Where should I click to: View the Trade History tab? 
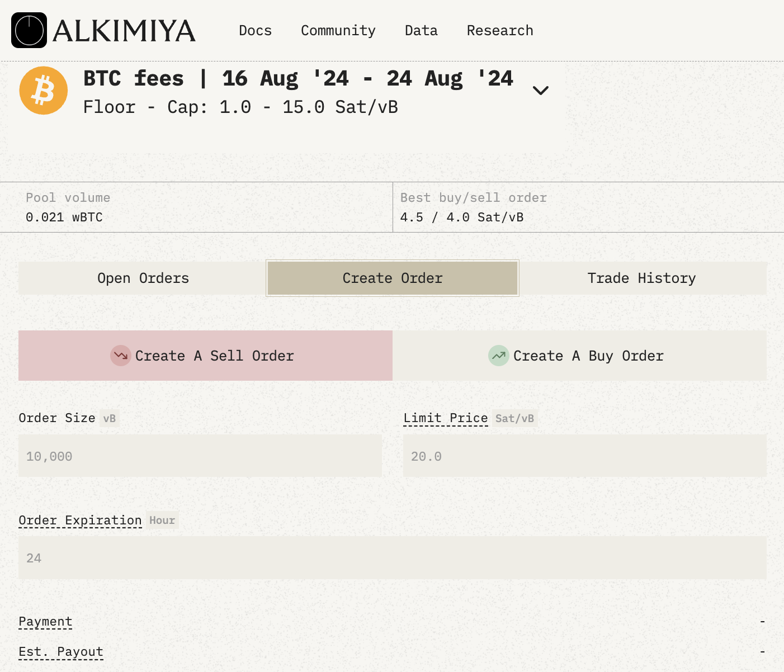tap(642, 278)
